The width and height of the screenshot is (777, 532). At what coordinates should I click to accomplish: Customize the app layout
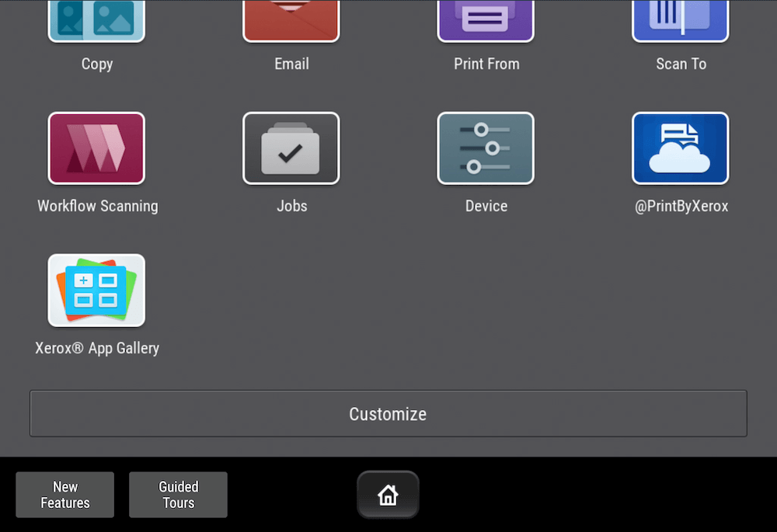[388, 413]
